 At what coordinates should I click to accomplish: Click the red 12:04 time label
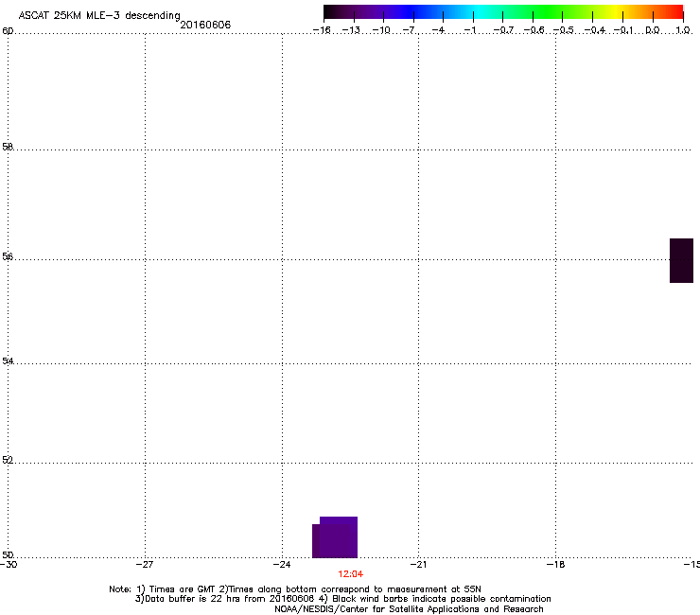click(x=350, y=574)
